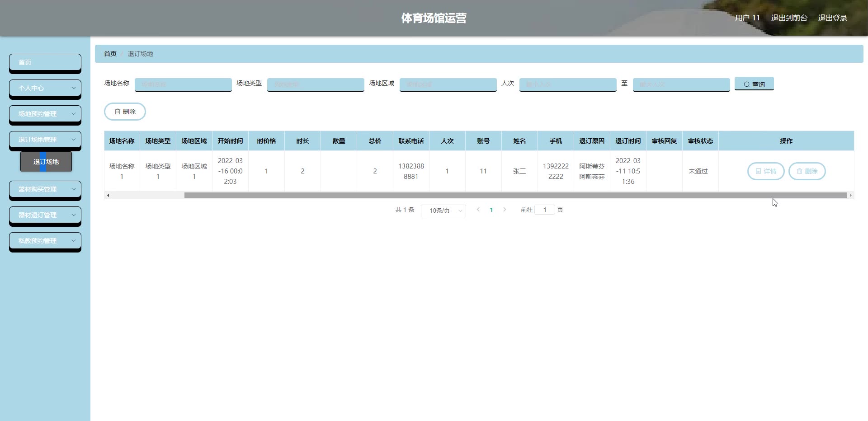Click the table's horizontal scrollbar thumb
The height and width of the screenshot is (421, 868).
coord(515,195)
